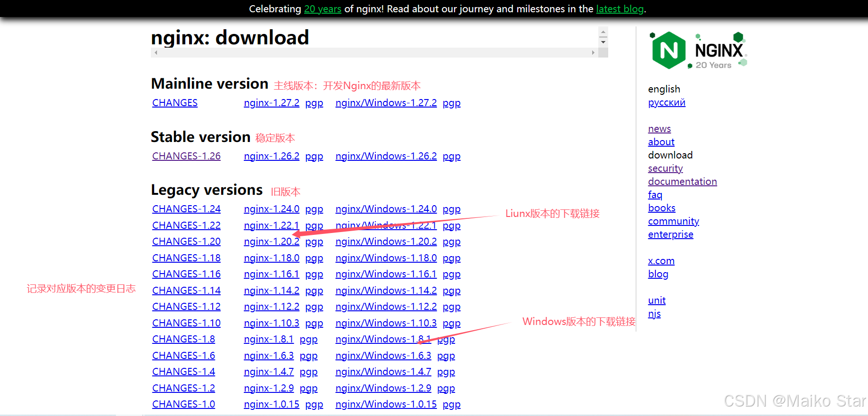This screenshot has height=416, width=868.
Task: Download nginx-1.16.1 source
Action: [272, 274]
